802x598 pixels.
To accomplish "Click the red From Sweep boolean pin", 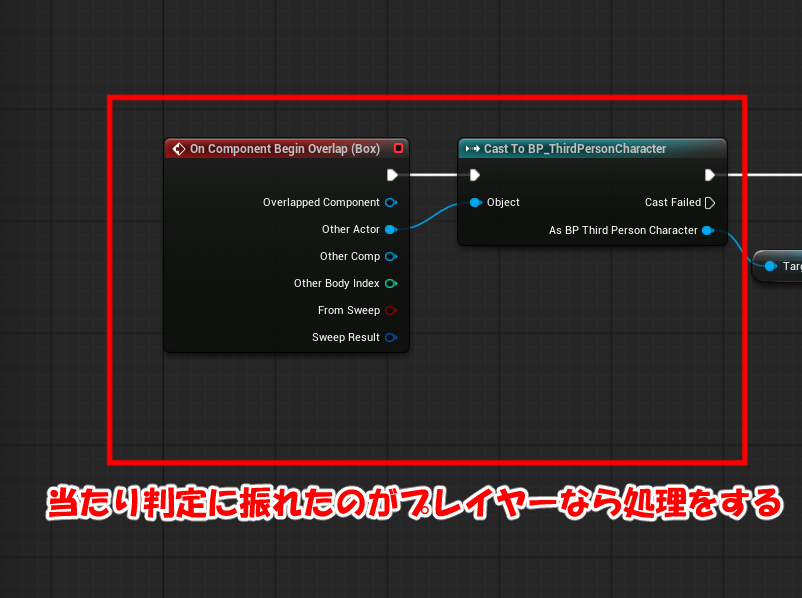I will pyautogui.click(x=390, y=310).
